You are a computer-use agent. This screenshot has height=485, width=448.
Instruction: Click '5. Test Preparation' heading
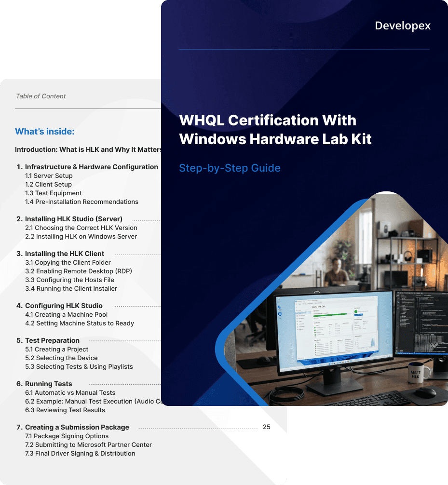(48, 340)
